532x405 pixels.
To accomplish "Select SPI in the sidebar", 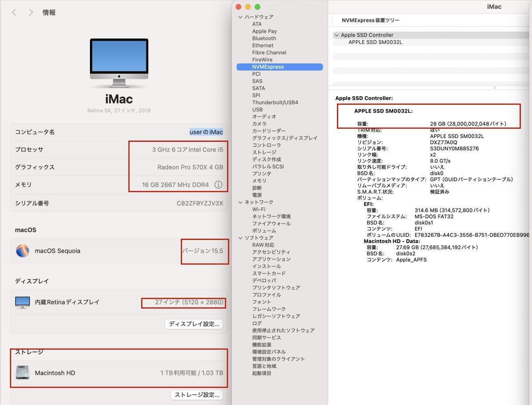I will coord(256,95).
